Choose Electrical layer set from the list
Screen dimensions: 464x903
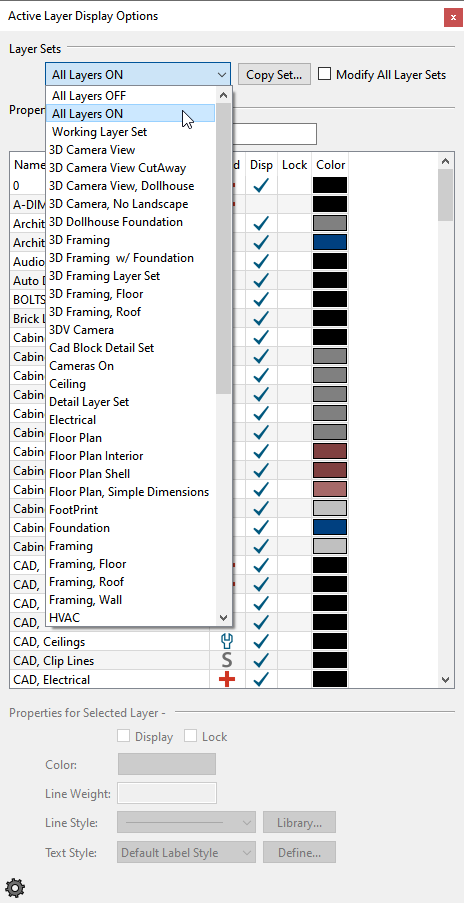point(73,420)
